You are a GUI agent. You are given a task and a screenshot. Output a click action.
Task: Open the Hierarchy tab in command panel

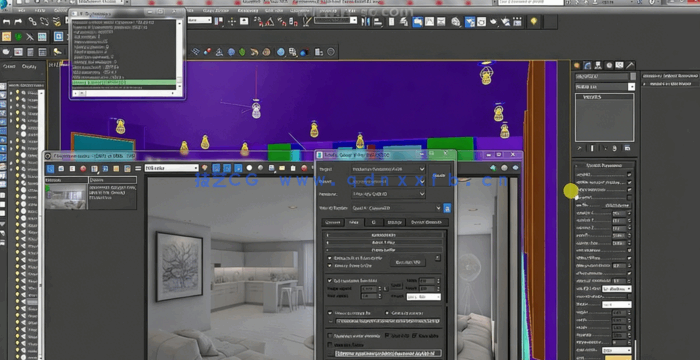coord(598,65)
